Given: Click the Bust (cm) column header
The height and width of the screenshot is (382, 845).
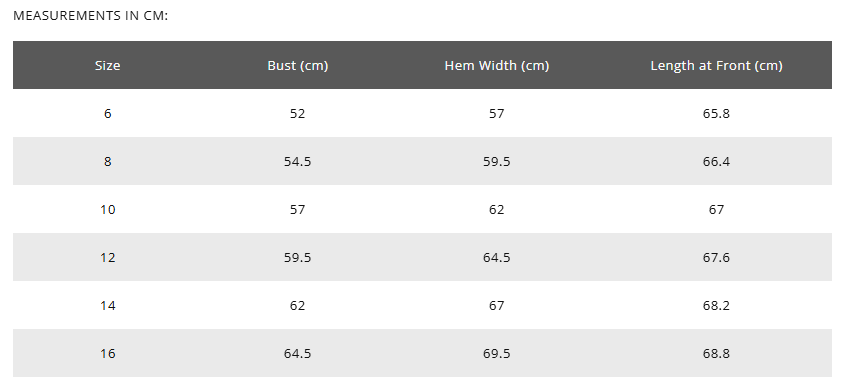Looking at the screenshot, I should coord(297,65).
